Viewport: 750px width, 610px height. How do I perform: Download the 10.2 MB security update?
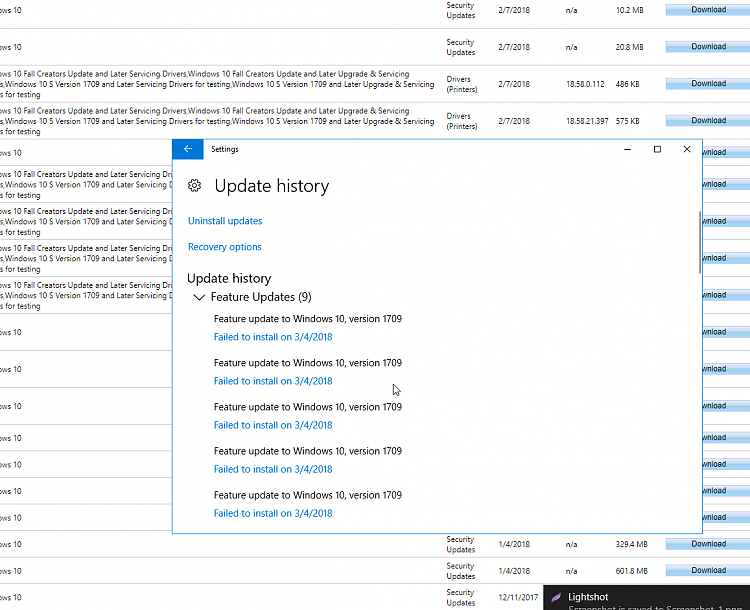click(x=708, y=10)
